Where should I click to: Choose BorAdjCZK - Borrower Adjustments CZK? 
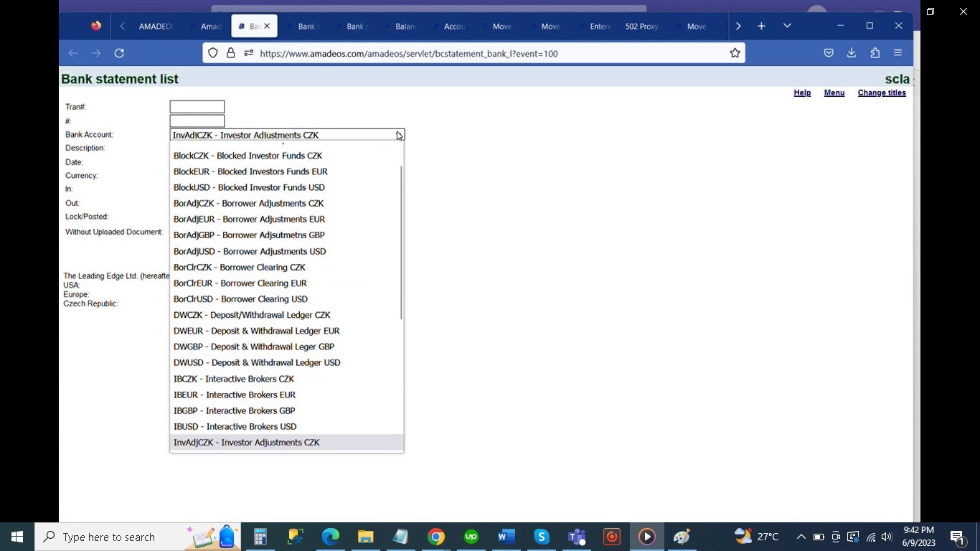tap(286, 203)
